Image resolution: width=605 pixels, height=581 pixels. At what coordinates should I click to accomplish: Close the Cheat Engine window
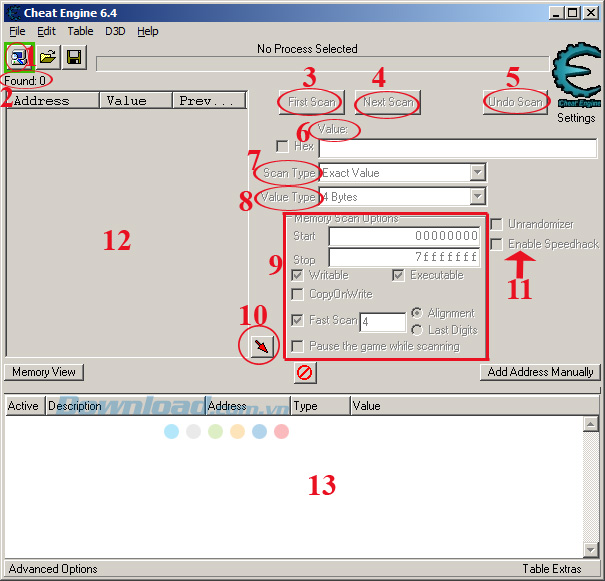pos(591,13)
